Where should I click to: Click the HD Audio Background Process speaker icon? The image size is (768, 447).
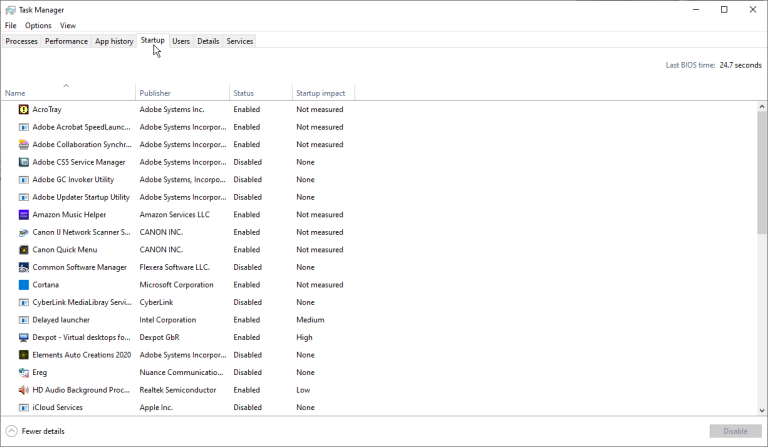(x=24, y=390)
